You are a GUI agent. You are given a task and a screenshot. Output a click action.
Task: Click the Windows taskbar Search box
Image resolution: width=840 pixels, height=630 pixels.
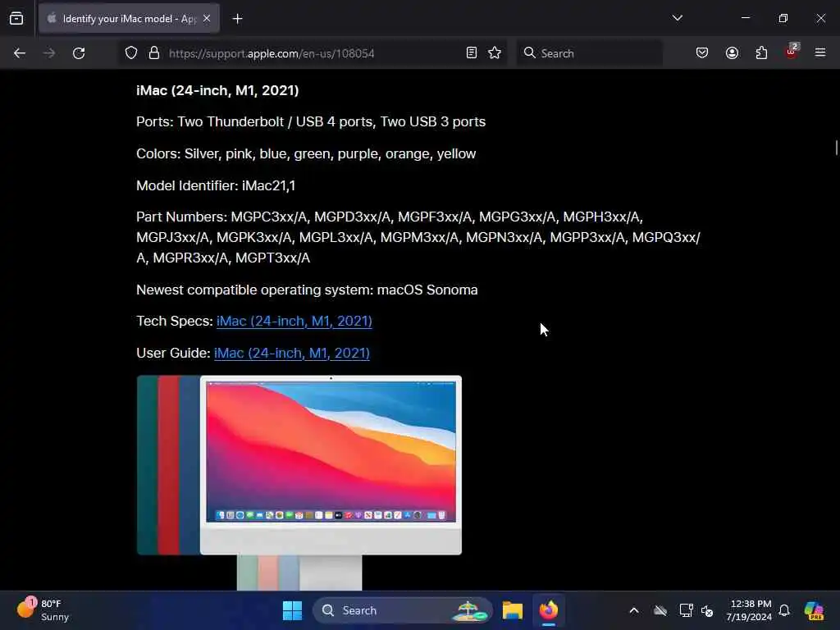coord(402,610)
